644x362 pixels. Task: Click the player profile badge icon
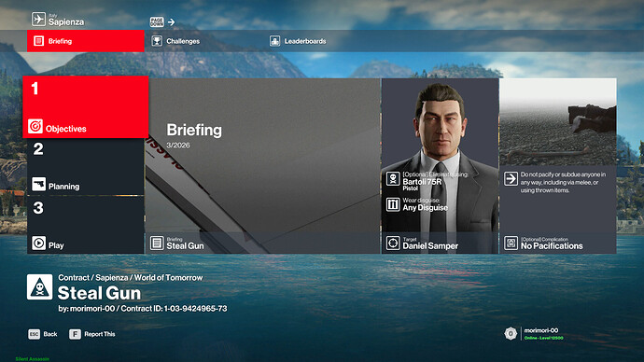pos(511,334)
